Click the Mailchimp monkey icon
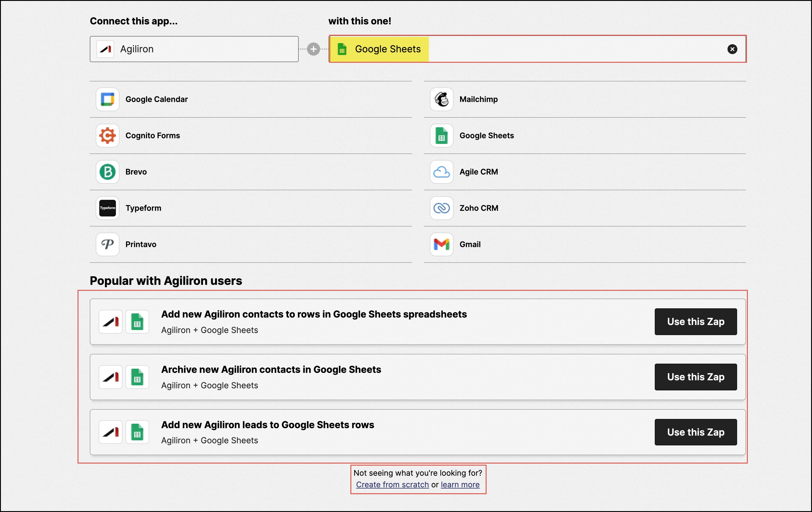This screenshot has height=512, width=812. click(x=441, y=99)
